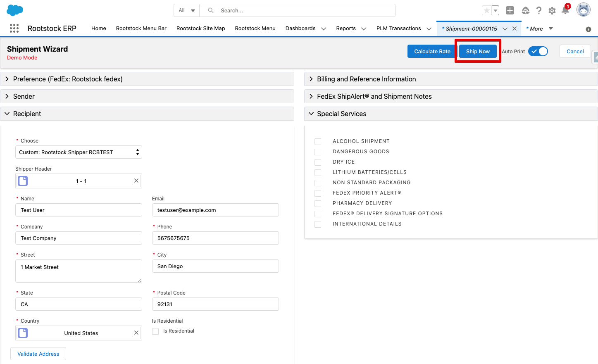The image size is (598, 364).
Task: Open Rootstock Menu Bar tab
Action: [141, 28]
